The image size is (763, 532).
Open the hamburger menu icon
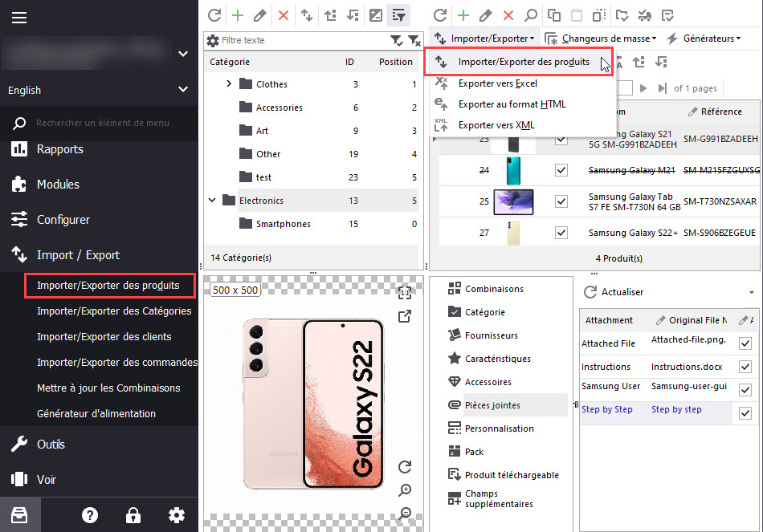tap(19, 18)
